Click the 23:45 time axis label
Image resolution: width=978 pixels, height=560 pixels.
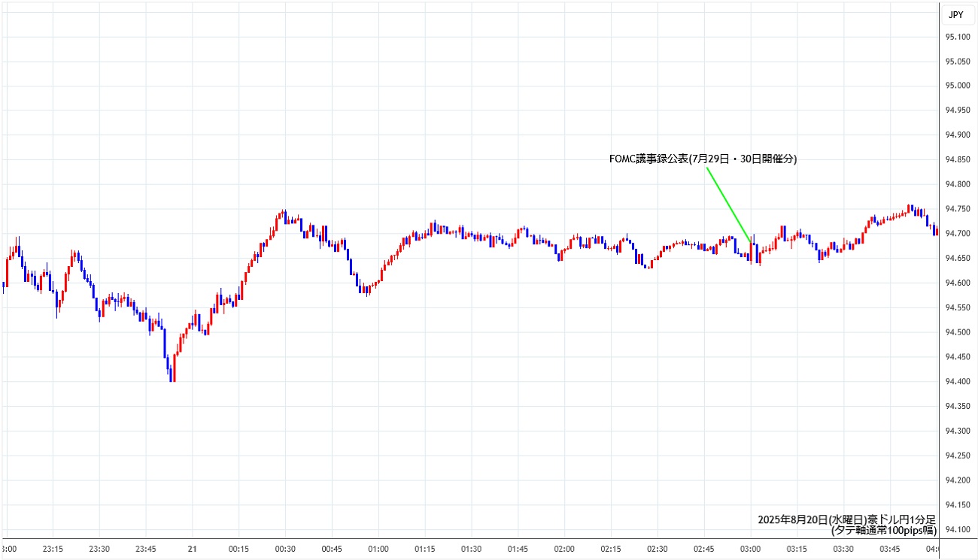[146, 549]
